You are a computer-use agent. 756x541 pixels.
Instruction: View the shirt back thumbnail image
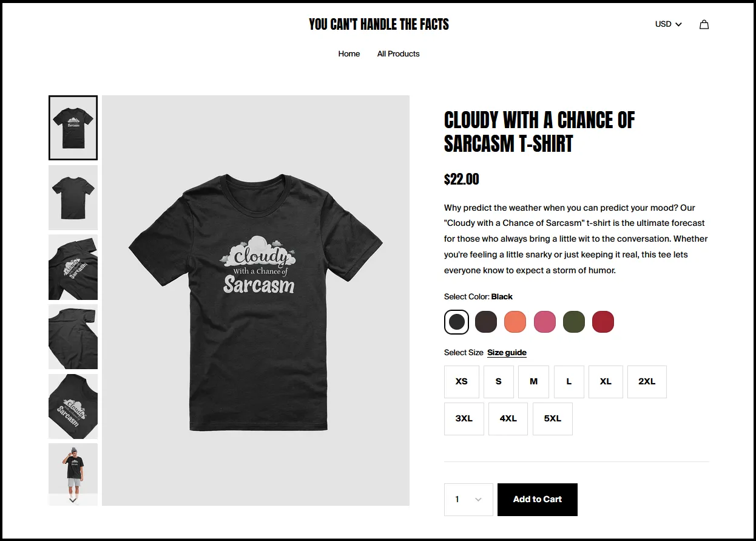pos(73,197)
